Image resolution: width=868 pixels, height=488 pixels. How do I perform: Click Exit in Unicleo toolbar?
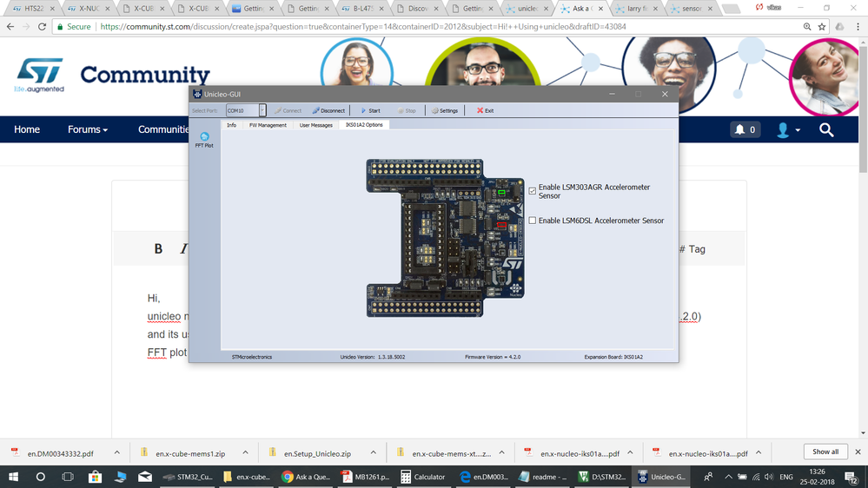pos(486,110)
